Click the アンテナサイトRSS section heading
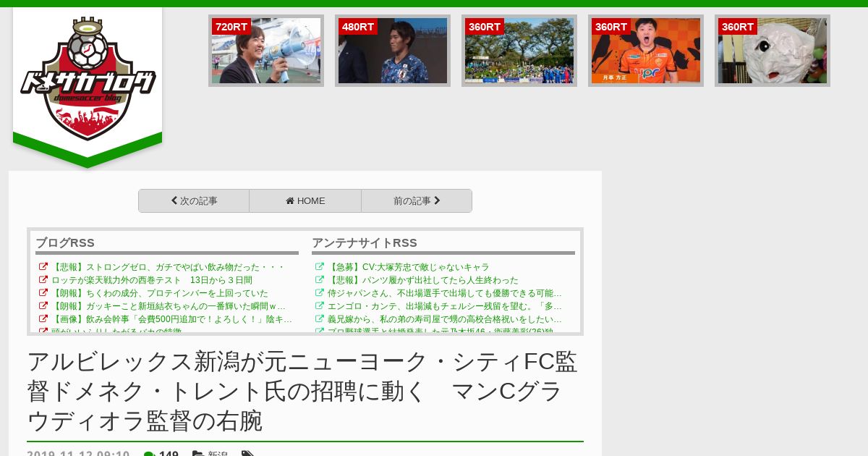 pos(365,243)
